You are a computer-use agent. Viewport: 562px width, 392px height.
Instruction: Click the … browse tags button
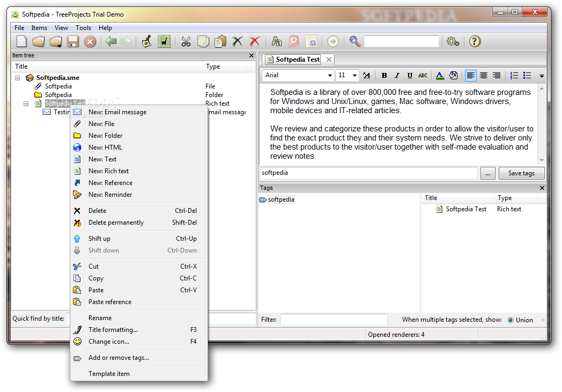[x=487, y=173]
